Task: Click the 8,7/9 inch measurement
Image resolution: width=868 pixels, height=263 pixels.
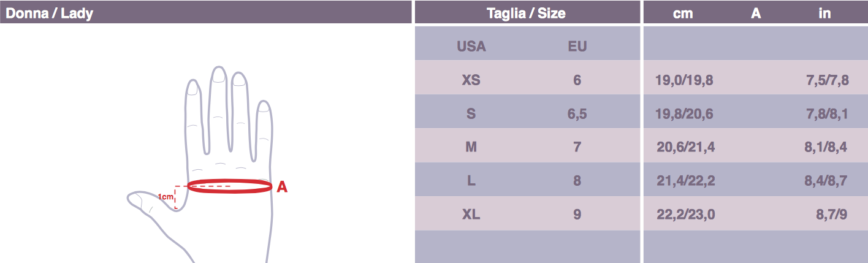Action: coord(832,215)
